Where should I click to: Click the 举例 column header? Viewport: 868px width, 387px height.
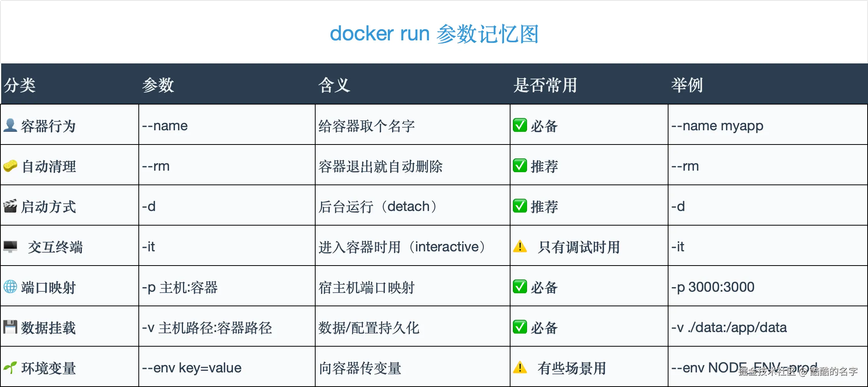click(x=687, y=85)
